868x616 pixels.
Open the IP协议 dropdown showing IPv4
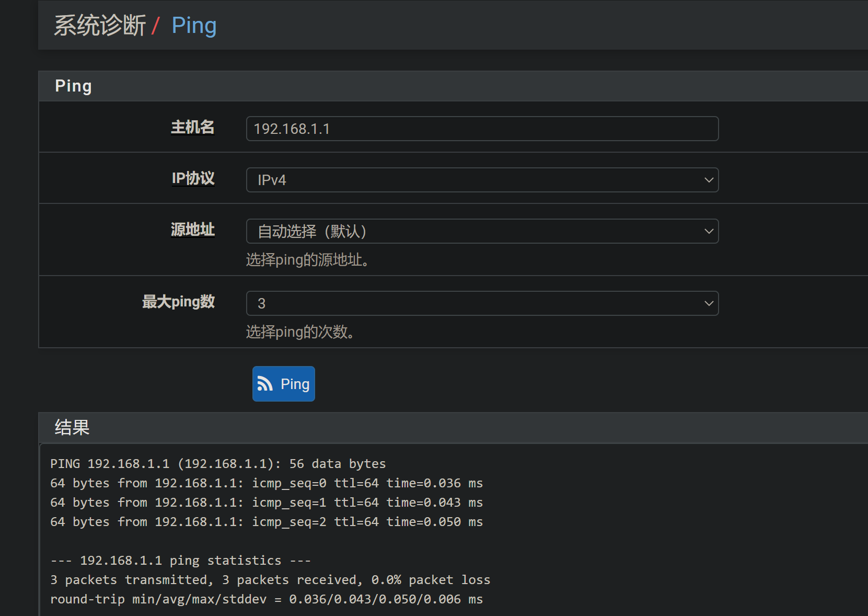[x=482, y=180]
